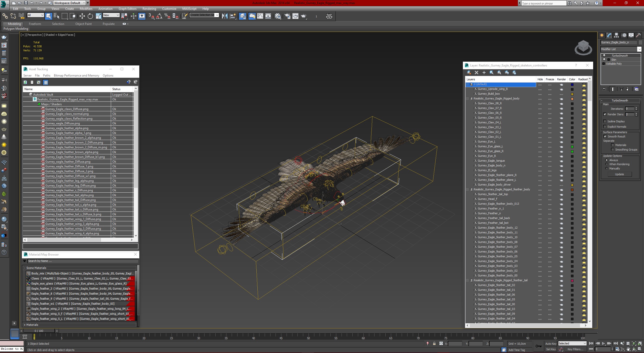Click the Polygon Modeling panel label
The height and width of the screenshot is (353, 644).
pyautogui.click(x=16, y=29)
